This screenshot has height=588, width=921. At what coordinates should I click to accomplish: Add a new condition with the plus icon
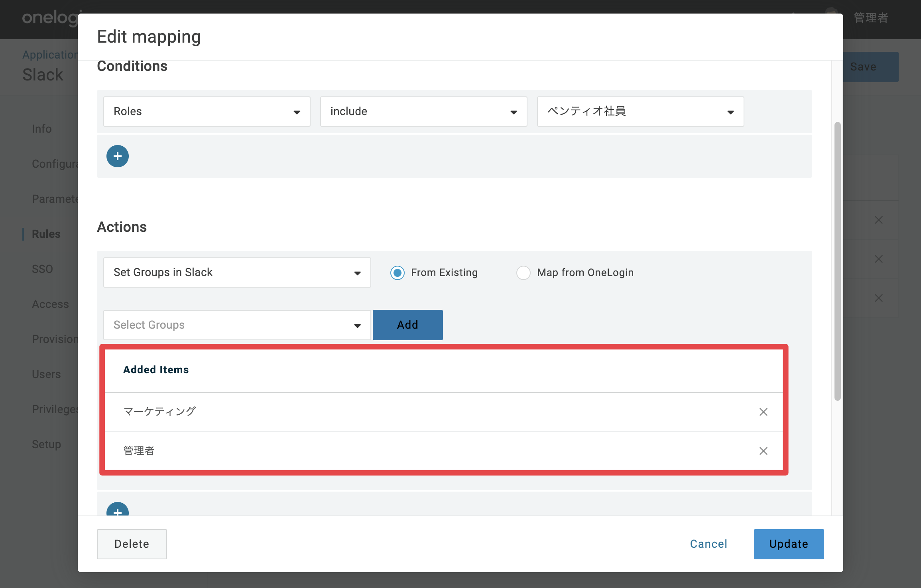118,156
